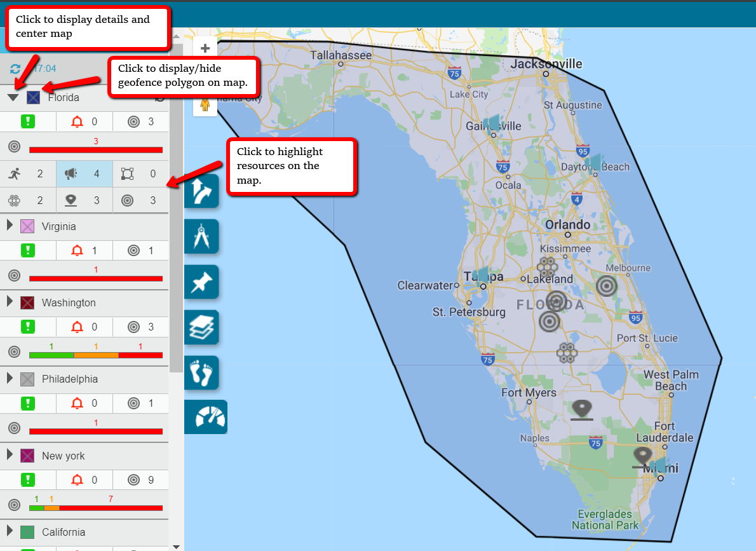Select the compass measure tool

point(201,236)
